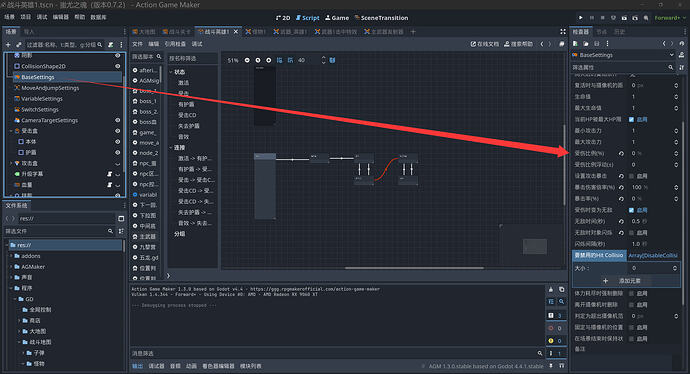Click the 场景 menu in the menu bar
Image resolution: width=690 pixels, height=374 pixels.
click(9, 17)
